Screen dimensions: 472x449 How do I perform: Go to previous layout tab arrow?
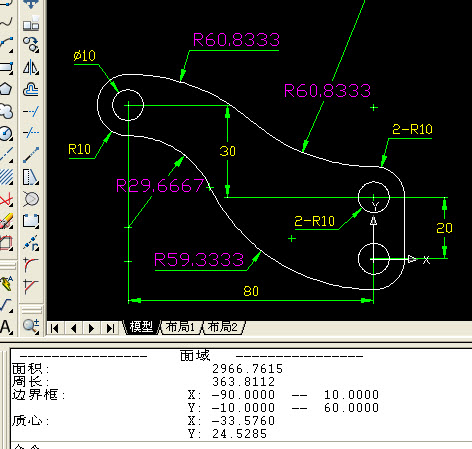tap(74, 329)
